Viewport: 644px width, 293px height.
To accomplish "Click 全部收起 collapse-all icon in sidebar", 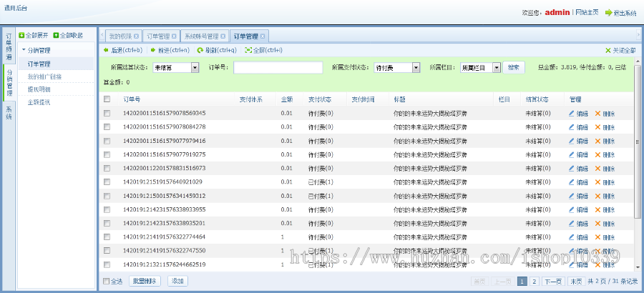I will (56, 35).
